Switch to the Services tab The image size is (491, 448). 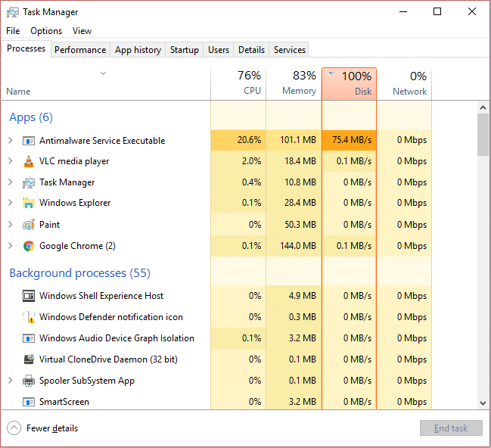click(289, 50)
